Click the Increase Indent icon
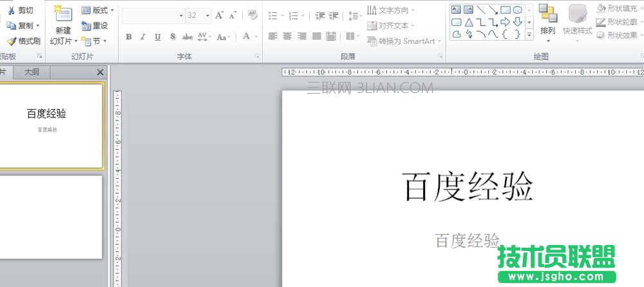This screenshot has width=644, height=287. click(334, 16)
